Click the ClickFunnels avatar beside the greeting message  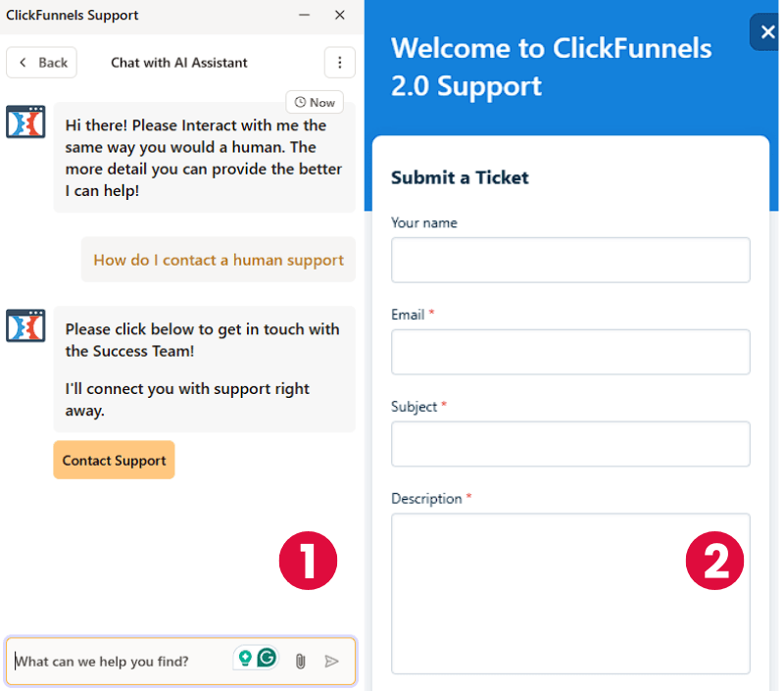25,122
